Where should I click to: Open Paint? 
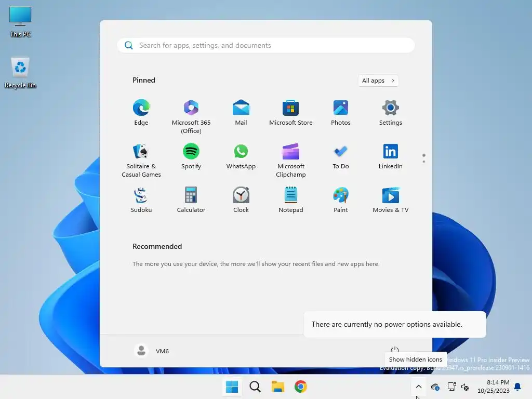point(341,200)
